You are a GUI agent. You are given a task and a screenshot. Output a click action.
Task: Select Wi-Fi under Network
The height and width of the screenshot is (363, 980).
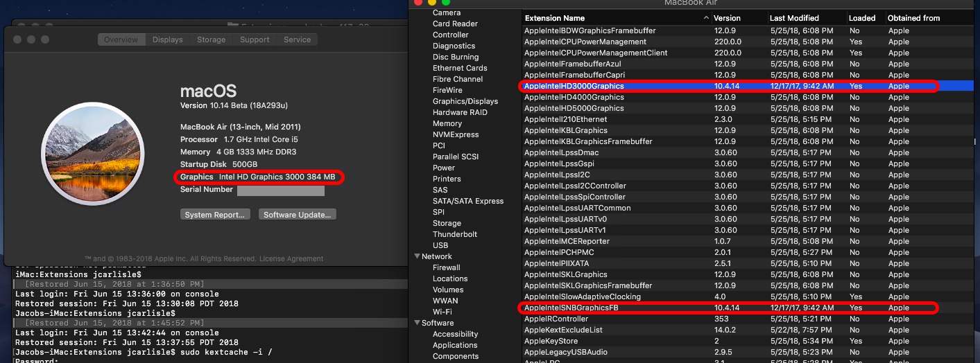(442, 312)
